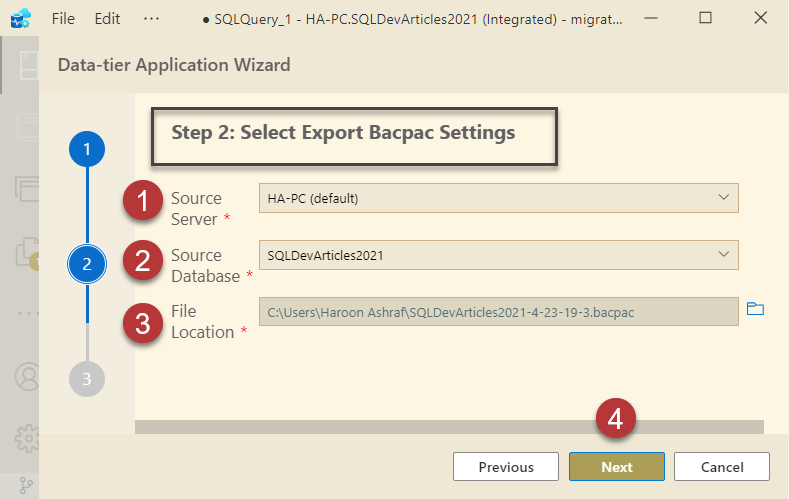
Task: Open the Edit menu
Action: pos(107,19)
